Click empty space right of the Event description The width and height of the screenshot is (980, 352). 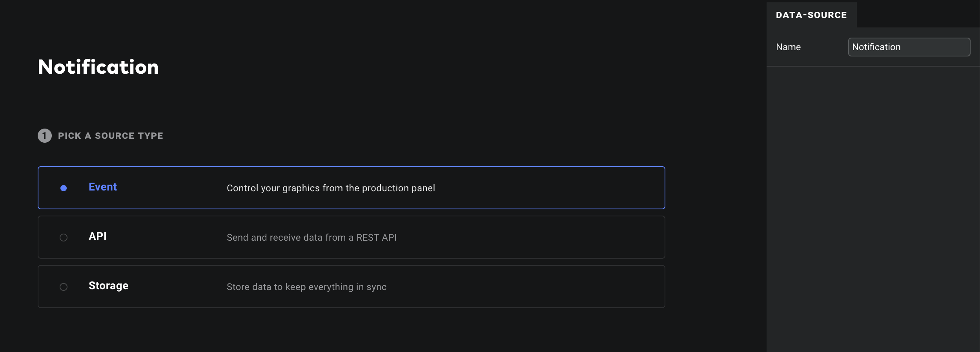[x=549, y=188]
